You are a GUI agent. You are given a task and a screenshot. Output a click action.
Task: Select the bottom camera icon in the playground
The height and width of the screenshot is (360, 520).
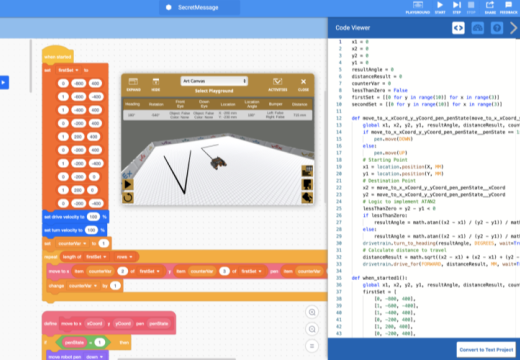pyautogui.click(x=307, y=197)
